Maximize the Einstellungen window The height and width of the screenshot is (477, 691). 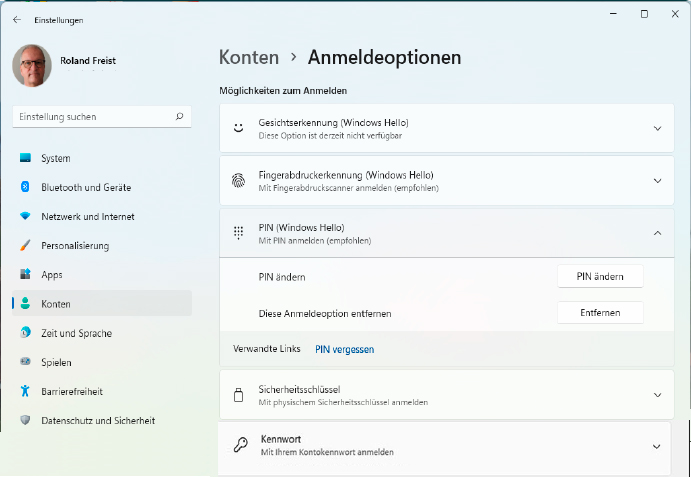point(644,14)
